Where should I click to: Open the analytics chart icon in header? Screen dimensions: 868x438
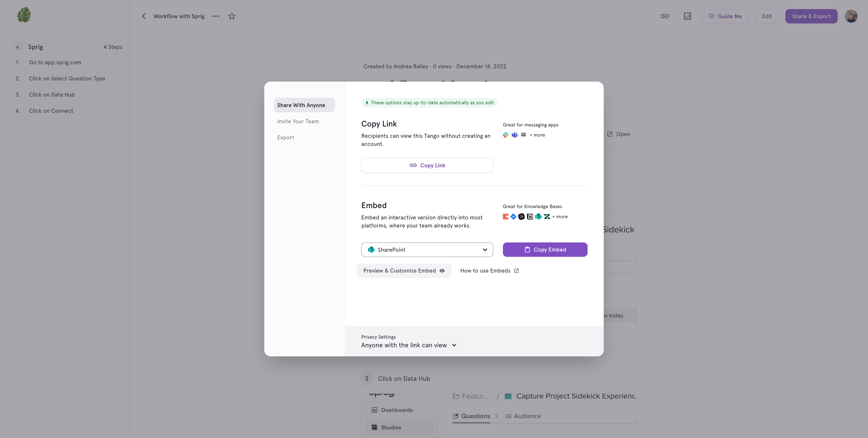click(x=687, y=16)
